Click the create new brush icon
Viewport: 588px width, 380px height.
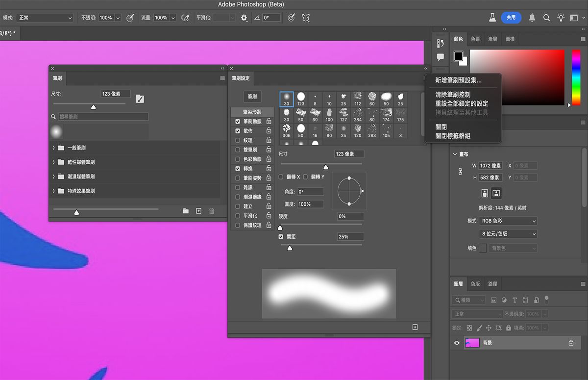coord(198,211)
